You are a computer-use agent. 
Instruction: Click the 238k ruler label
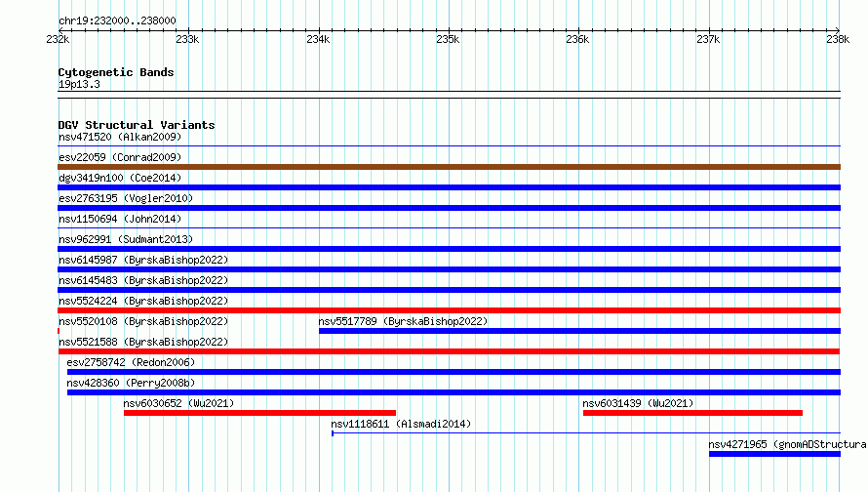click(838, 39)
